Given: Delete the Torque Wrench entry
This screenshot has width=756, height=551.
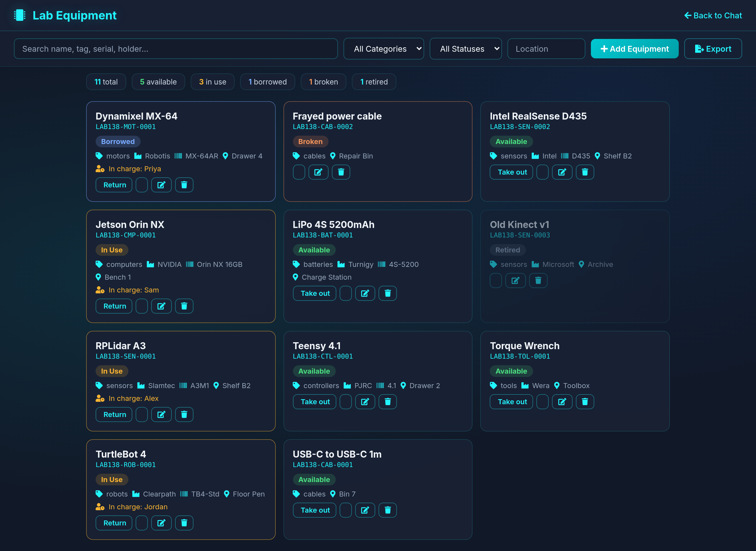Looking at the screenshot, I should click(x=585, y=402).
